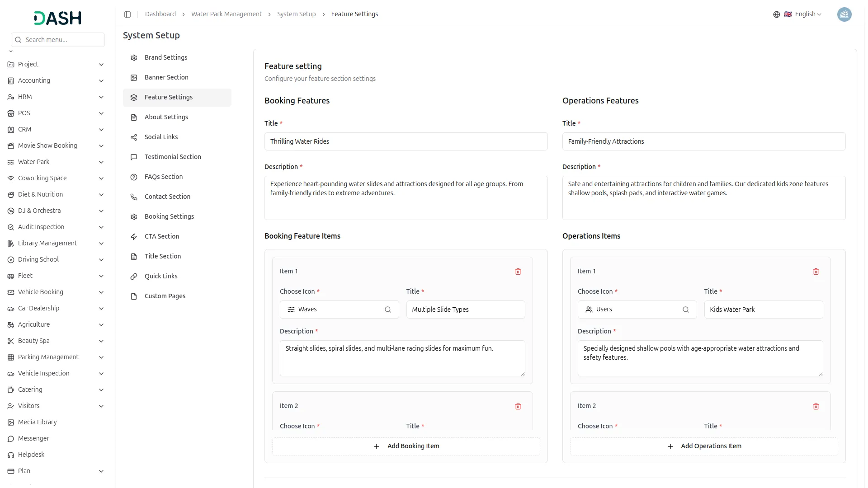
Task: Delete Booking Feature Item 1 trash icon
Action: [518, 272]
